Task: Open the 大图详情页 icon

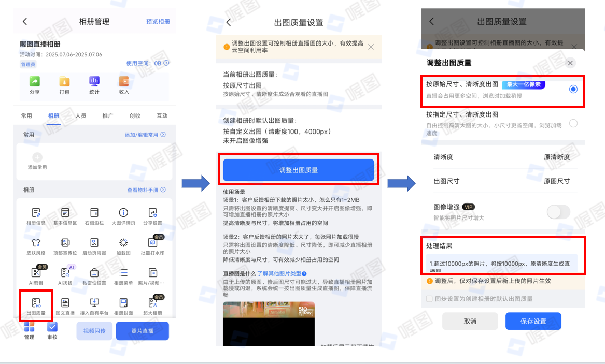Action: click(x=123, y=213)
